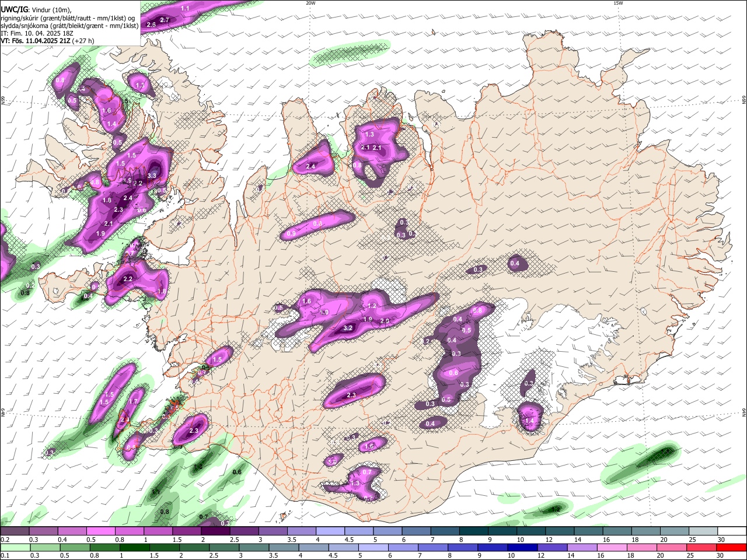Select the 'rigning/skúrir' legend description line
The height and width of the screenshot is (560, 747).
pos(68,17)
